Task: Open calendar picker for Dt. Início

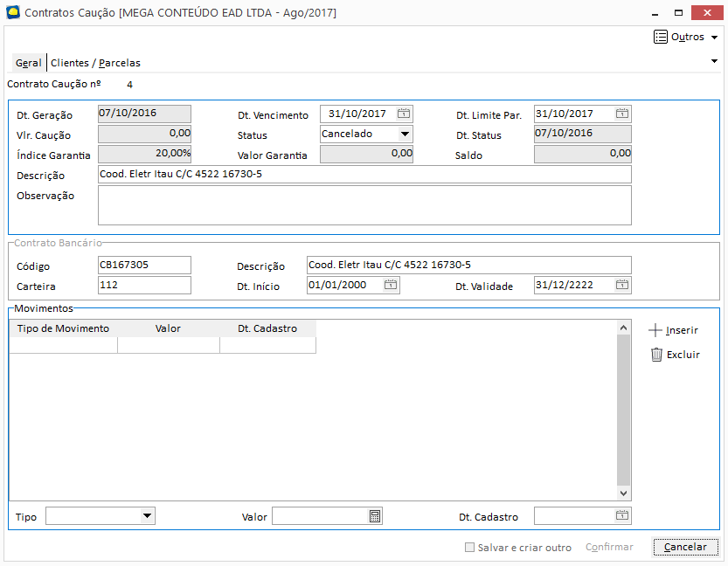Action: tap(391, 285)
